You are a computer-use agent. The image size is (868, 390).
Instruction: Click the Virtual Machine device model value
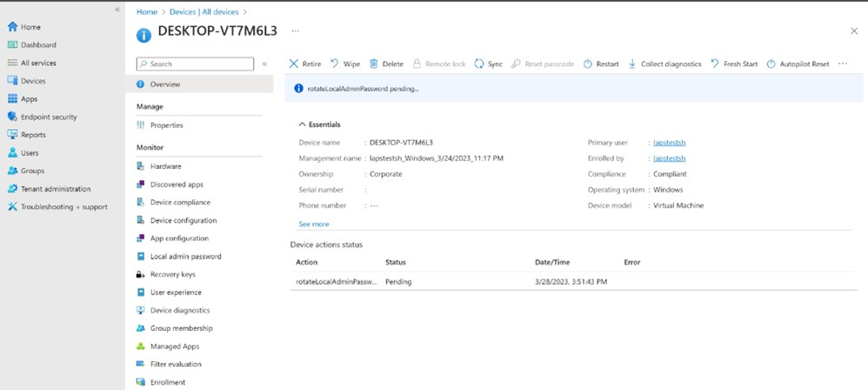pyautogui.click(x=678, y=205)
